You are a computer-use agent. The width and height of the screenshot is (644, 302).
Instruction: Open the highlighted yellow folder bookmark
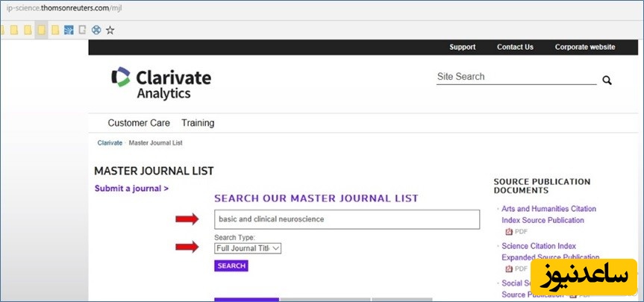pyautogui.click(x=43, y=30)
